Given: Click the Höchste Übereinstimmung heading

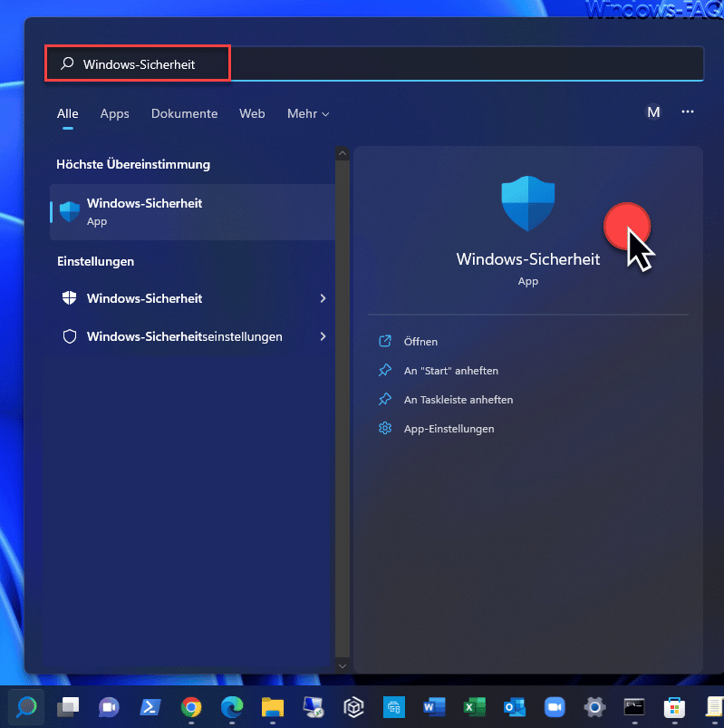Looking at the screenshot, I should [133, 164].
